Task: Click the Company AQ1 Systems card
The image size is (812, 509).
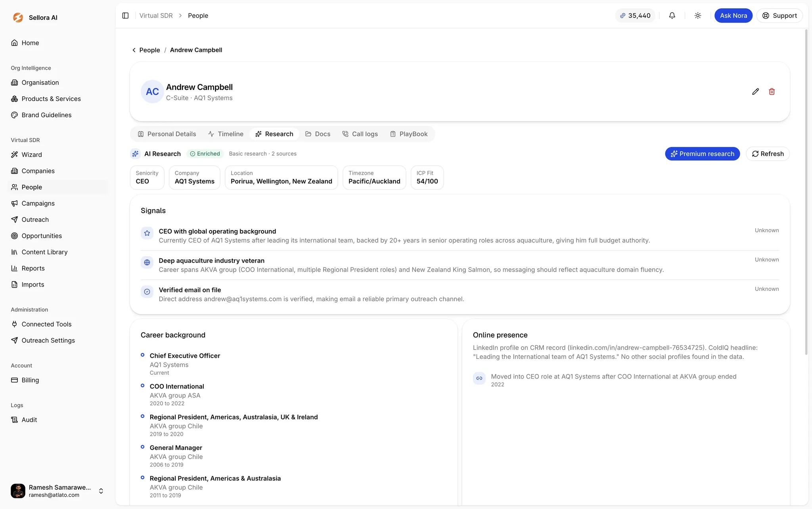Action: [x=194, y=177]
